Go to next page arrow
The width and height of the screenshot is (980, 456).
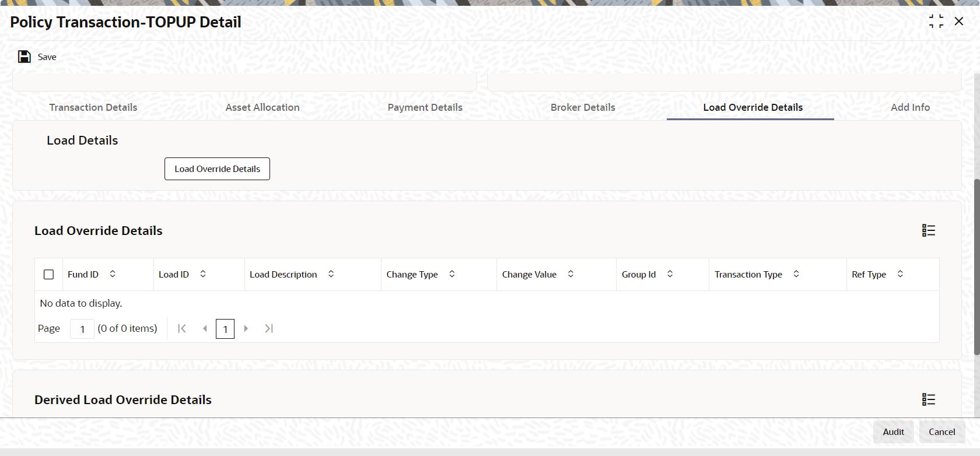(246, 328)
